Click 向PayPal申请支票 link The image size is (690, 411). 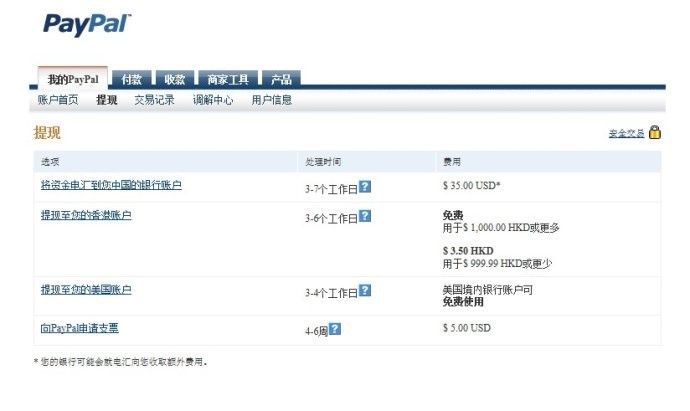(79, 328)
